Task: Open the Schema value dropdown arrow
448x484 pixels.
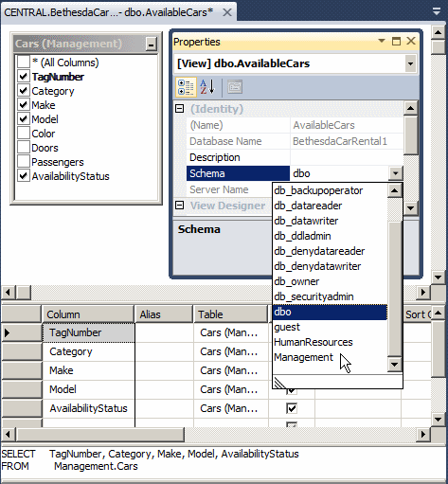Action: pos(395,173)
